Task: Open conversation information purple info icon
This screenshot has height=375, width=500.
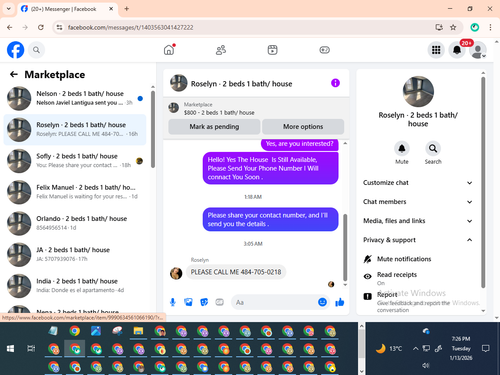Action: coord(335,83)
